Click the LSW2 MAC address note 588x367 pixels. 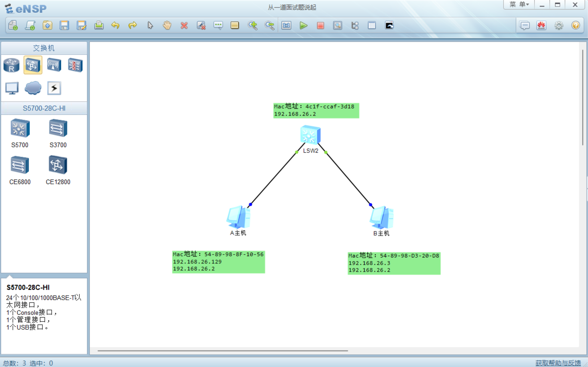[x=316, y=110]
